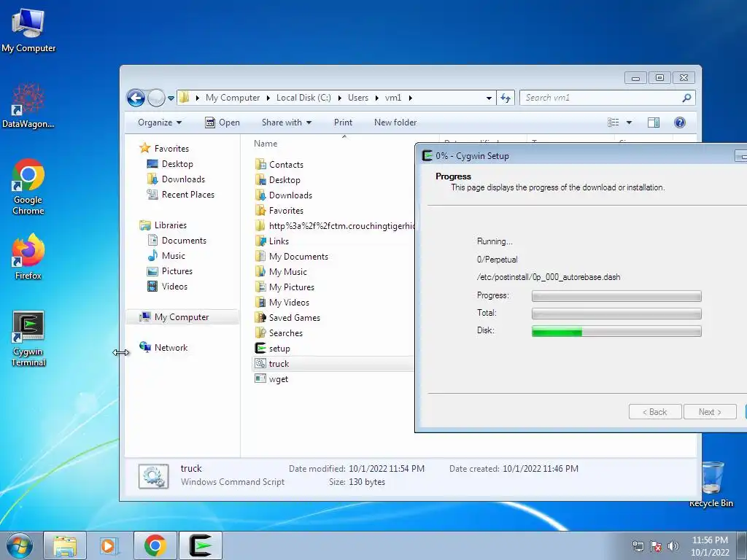Expand arrow after My Computer breadcrumb
The width and height of the screenshot is (747, 560).
point(268,98)
